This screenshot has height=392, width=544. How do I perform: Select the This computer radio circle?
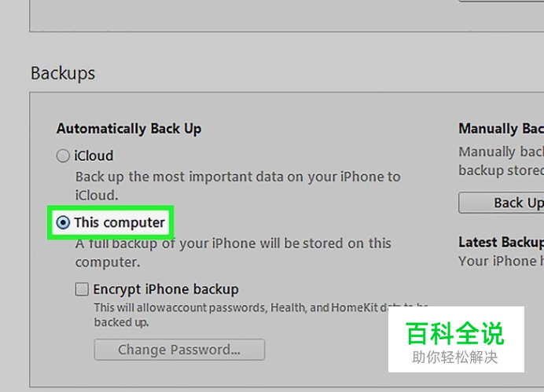(x=63, y=222)
